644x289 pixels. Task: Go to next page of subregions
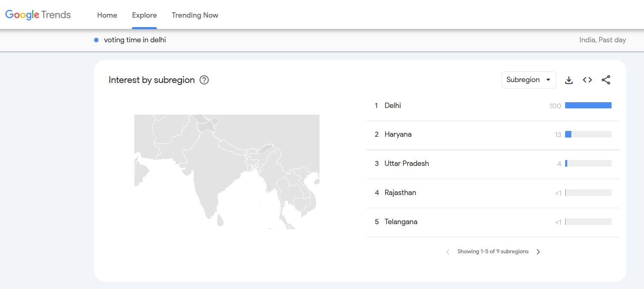538,252
